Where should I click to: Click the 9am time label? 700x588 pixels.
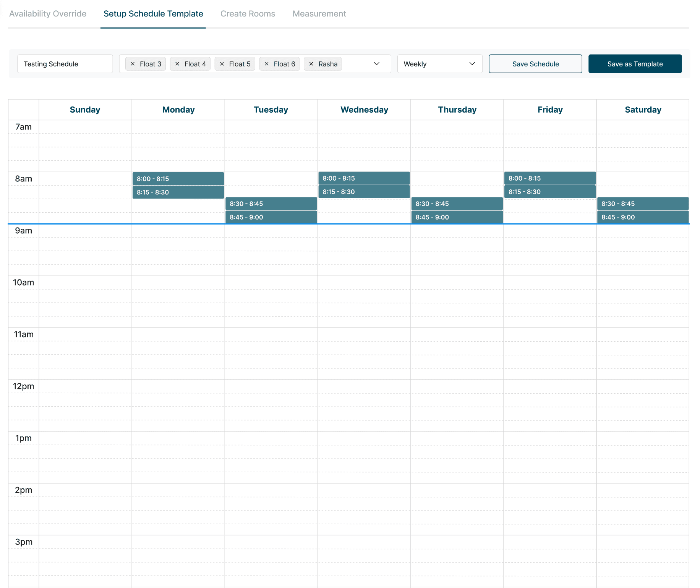(23, 231)
